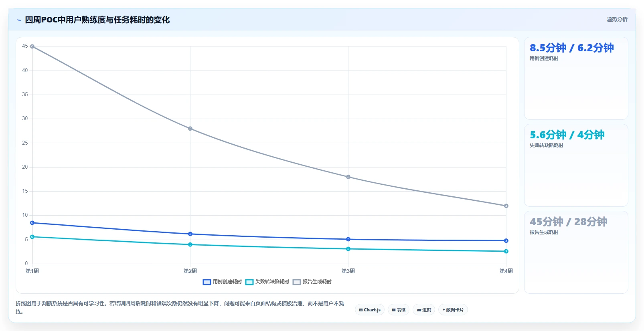Click the y-axis label 0
Viewport: 644px width, 331px height.
[x=26, y=264]
